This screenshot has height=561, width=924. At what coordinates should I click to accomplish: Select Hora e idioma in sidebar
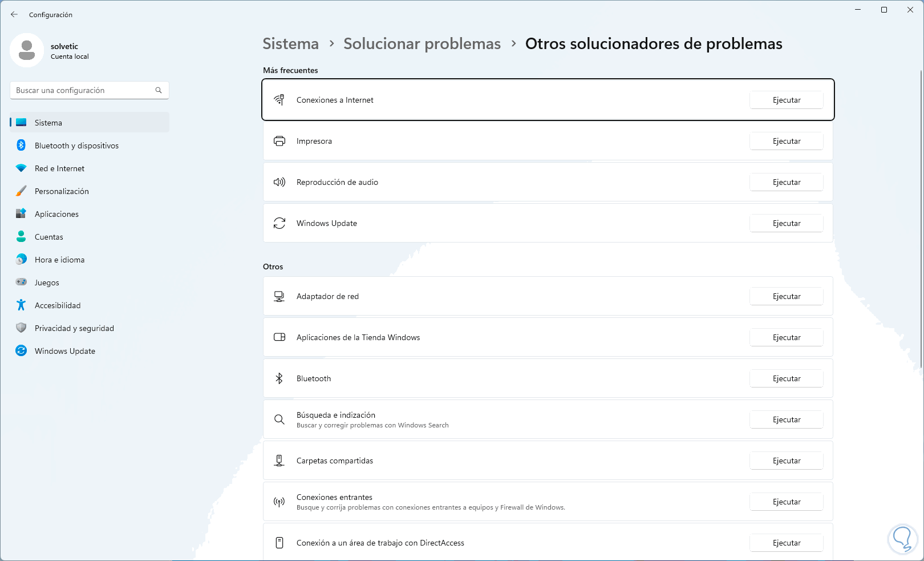pyautogui.click(x=59, y=260)
